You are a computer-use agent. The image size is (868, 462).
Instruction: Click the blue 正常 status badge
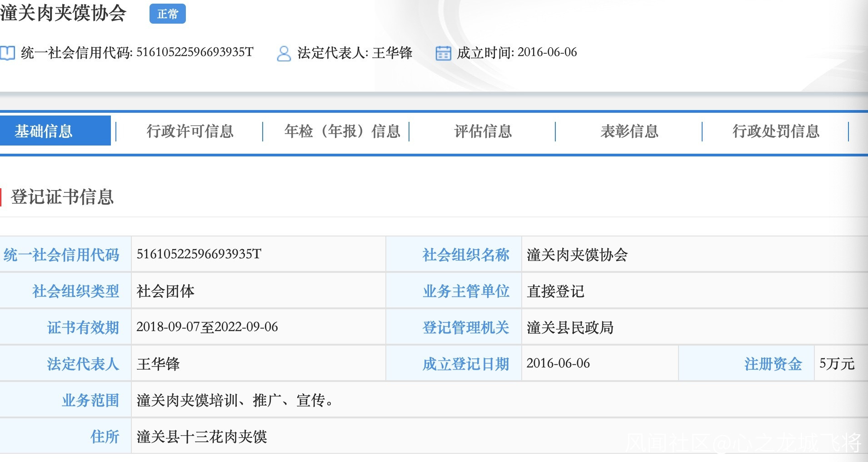pos(167,14)
